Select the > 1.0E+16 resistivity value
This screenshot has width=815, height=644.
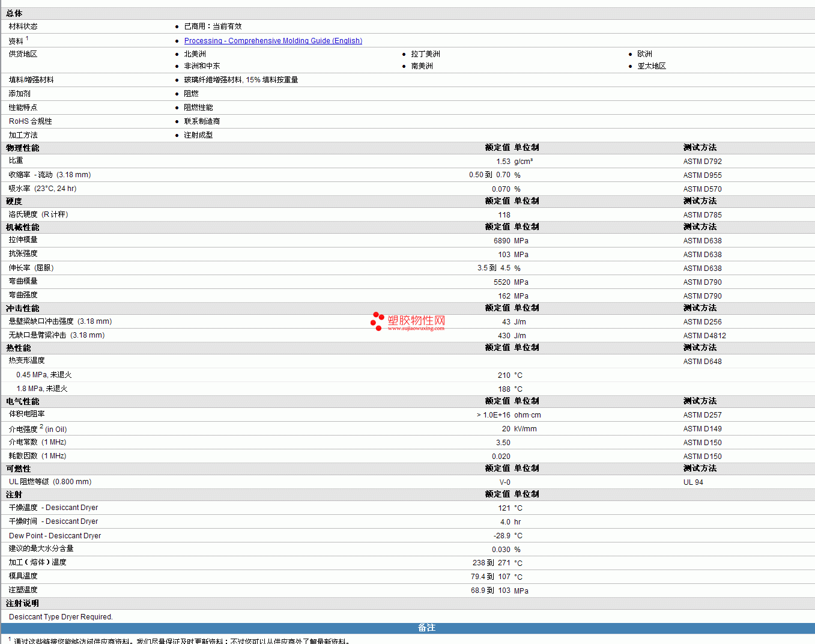pyautogui.click(x=494, y=415)
